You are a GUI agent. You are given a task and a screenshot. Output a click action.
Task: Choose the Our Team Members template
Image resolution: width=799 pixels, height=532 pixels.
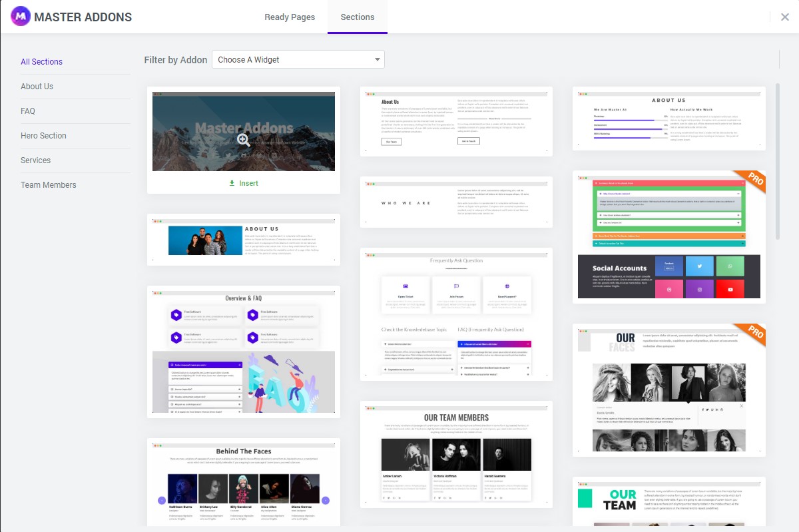[x=456, y=454]
